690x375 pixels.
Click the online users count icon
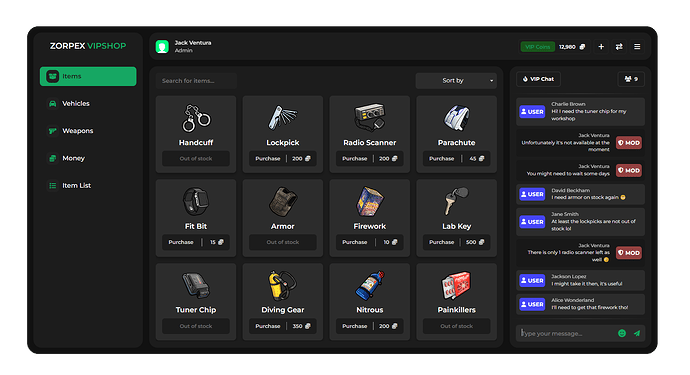(x=631, y=79)
